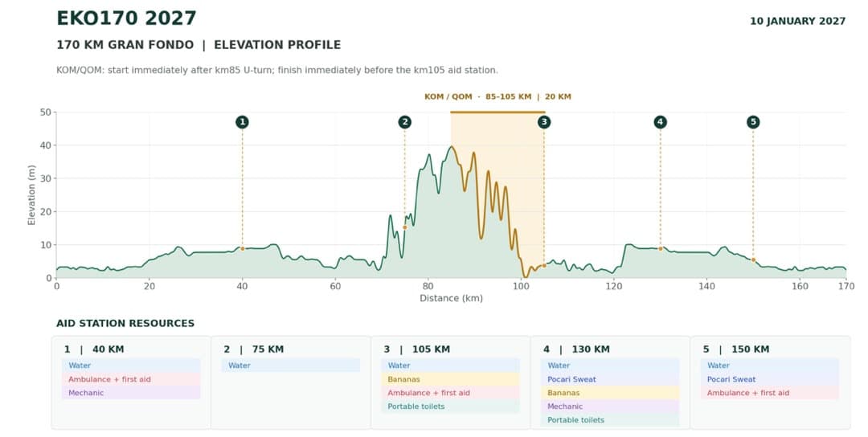Click Bananas in the 105 KM card
The image size is (868, 437).
pos(450,379)
